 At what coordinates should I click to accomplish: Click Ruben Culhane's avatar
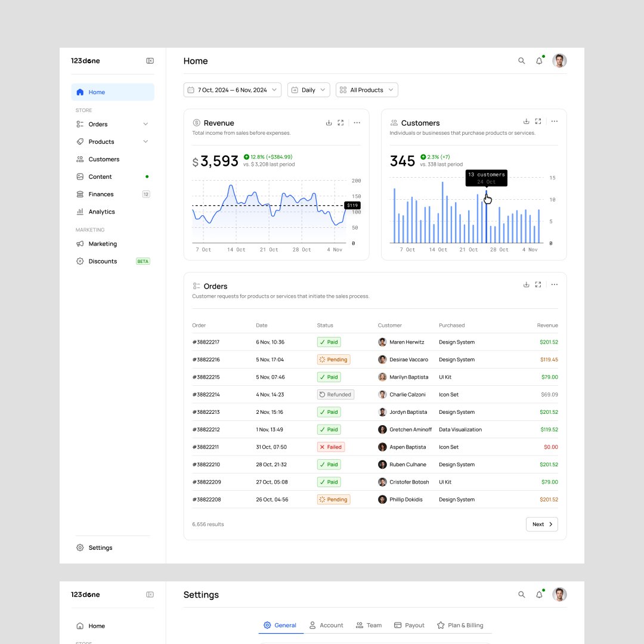[382, 465]
